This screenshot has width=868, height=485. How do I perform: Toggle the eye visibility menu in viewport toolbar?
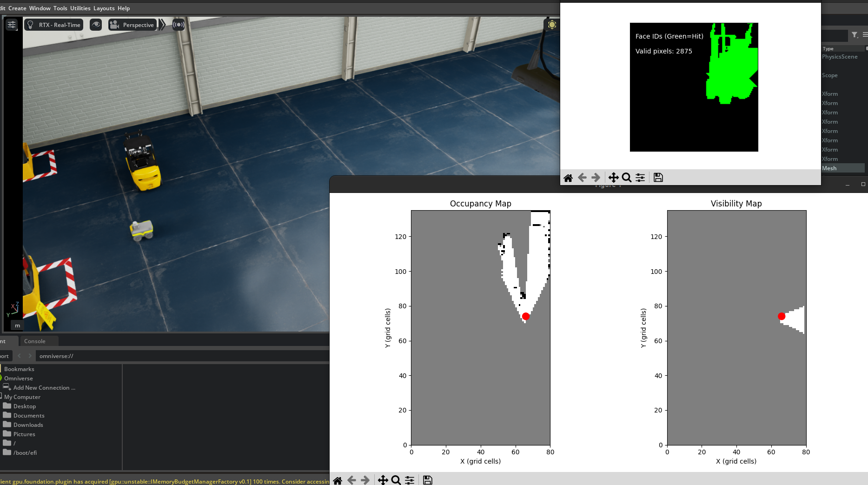pyautogui.click(x=96, y=25)
